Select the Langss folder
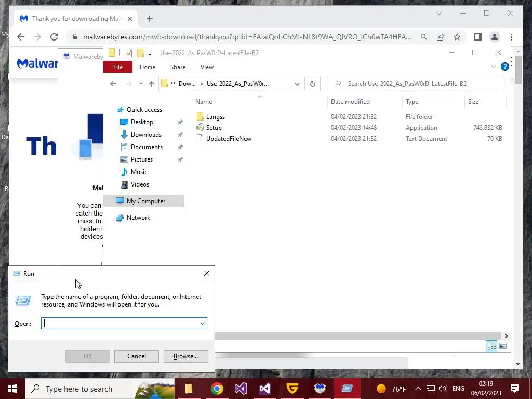The image size is (532, 399). click(216, 117)
